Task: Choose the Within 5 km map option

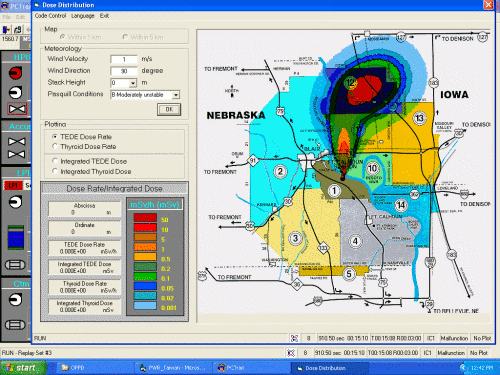Action: click(x=125, y=37)
